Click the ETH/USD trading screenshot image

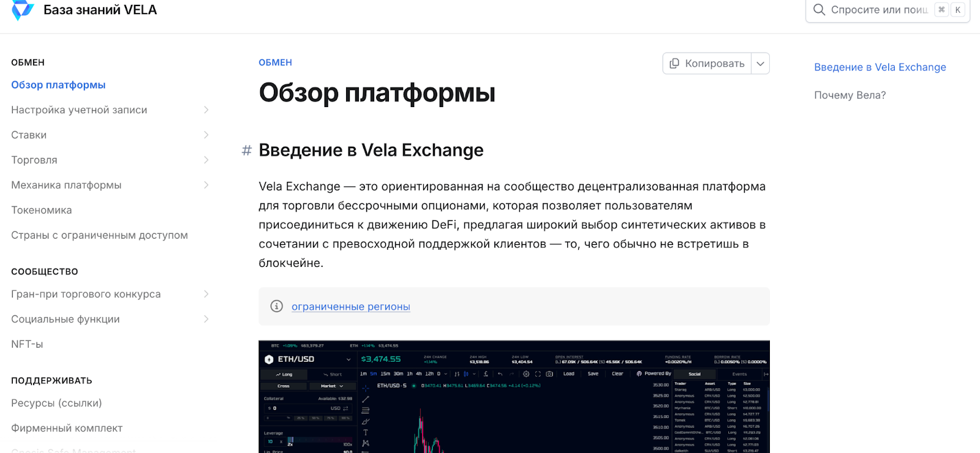pos(514,397)
